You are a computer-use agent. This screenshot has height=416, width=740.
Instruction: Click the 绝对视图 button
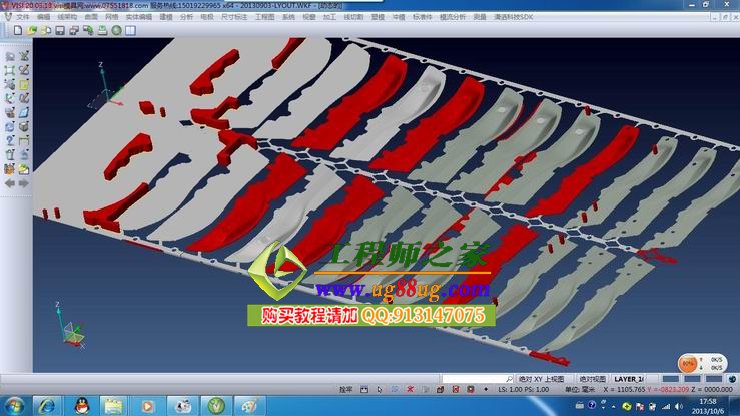click(x=593, y=379)
